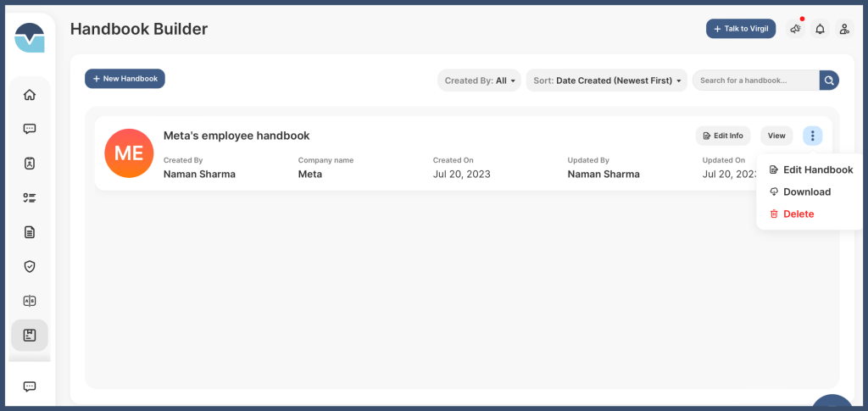868x411 pixels.
Task: Choose Edit Handbook from the menu
Action: [x=811, y=169]
